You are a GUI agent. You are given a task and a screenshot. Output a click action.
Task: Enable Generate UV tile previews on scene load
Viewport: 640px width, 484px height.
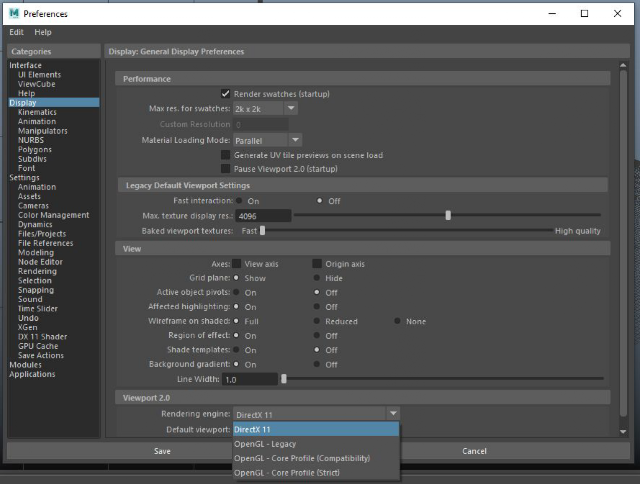click(225, 155)
